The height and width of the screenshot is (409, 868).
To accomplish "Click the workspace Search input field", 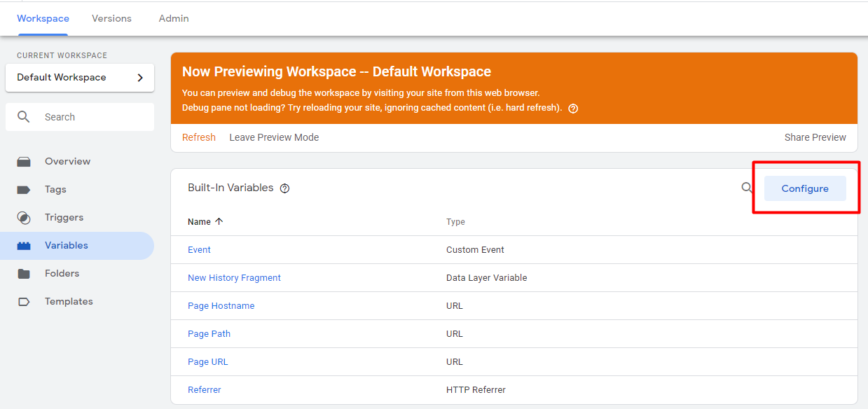I will point(80,117).
